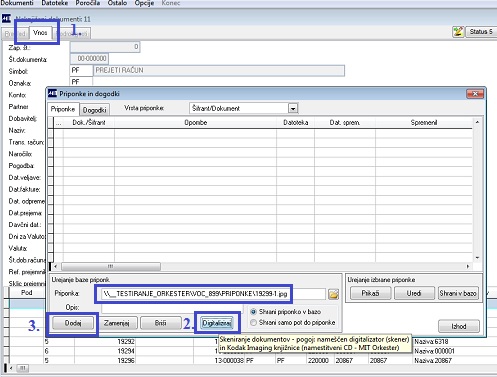
Task: Select Shrani priponko v bazo radio option
Action: pos(253,312)
